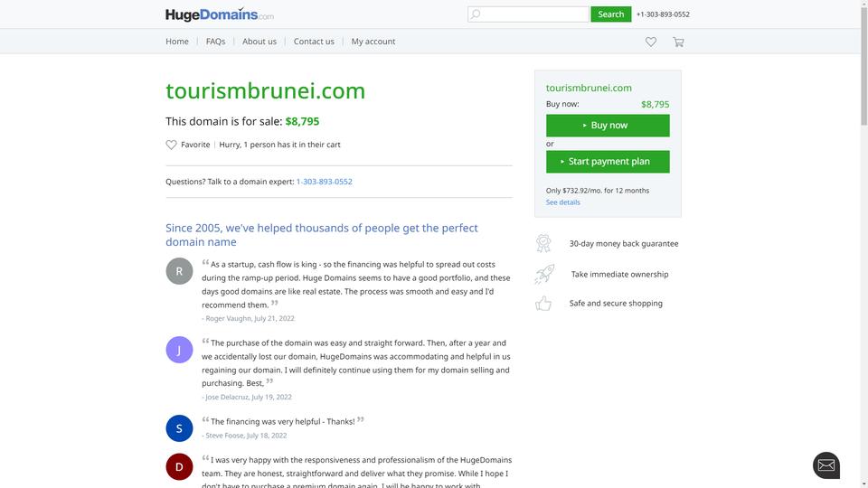The image size is (868, 488).
Task: Click the green Search button
Action: pos(610,14)
